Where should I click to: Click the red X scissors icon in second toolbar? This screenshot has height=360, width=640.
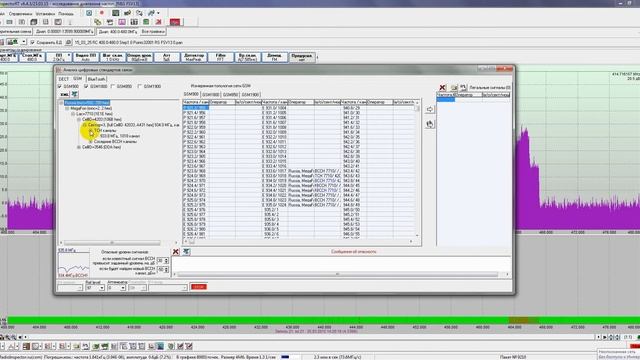click(158, 22)
